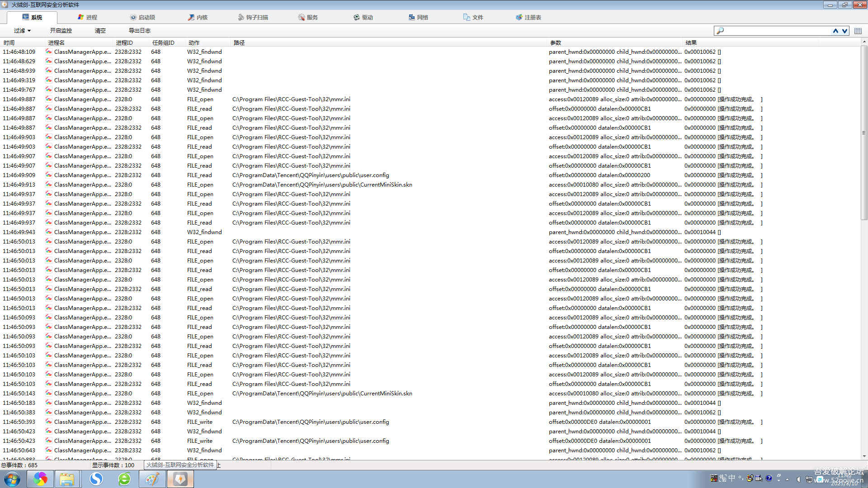Sort by the 任务组ID column header
The image size is (868, 488).
[x=167, y=42]
